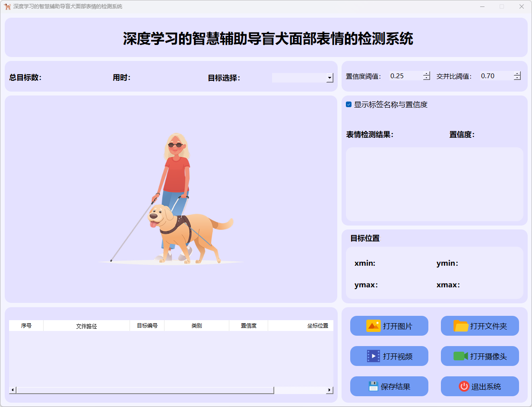Increase the 置信度阈值 value with up arrow
532x407 pixels.
(x=427, y=73)
